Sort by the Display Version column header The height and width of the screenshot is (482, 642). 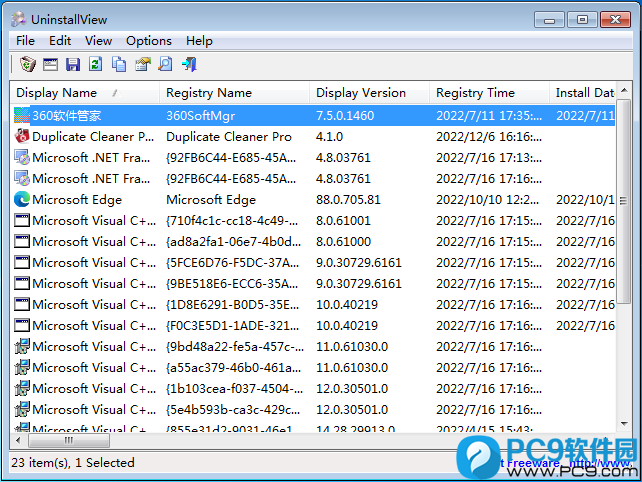pyautogui.click(x=369, y=93)
